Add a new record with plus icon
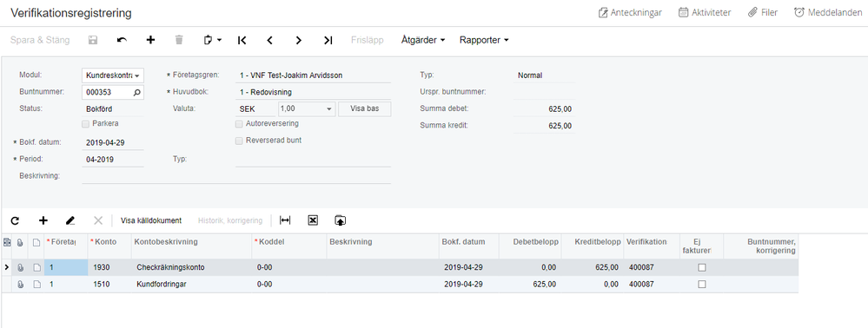Image resolution: width=868 pixels, height=328 pixels. coord(150,40)
